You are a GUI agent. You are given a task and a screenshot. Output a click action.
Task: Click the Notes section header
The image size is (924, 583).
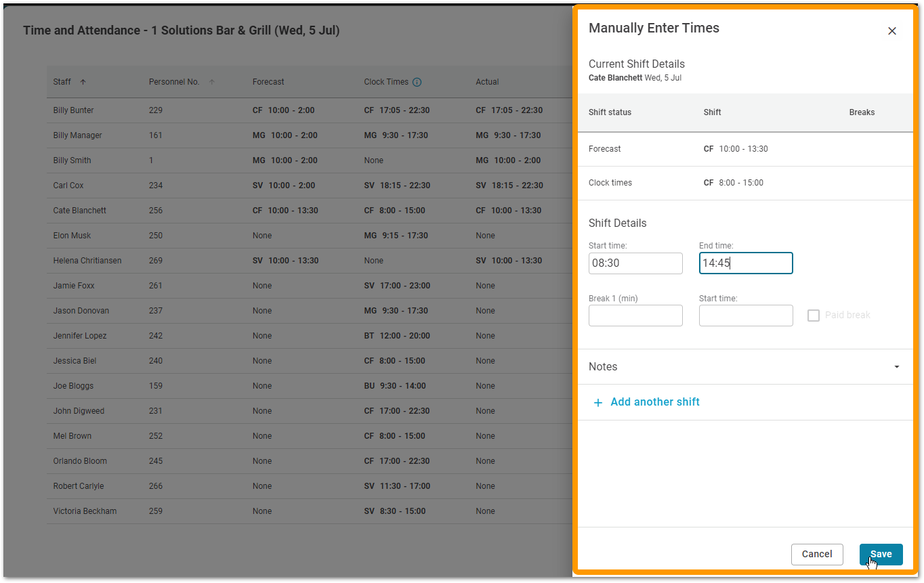(x=603, y=367)
